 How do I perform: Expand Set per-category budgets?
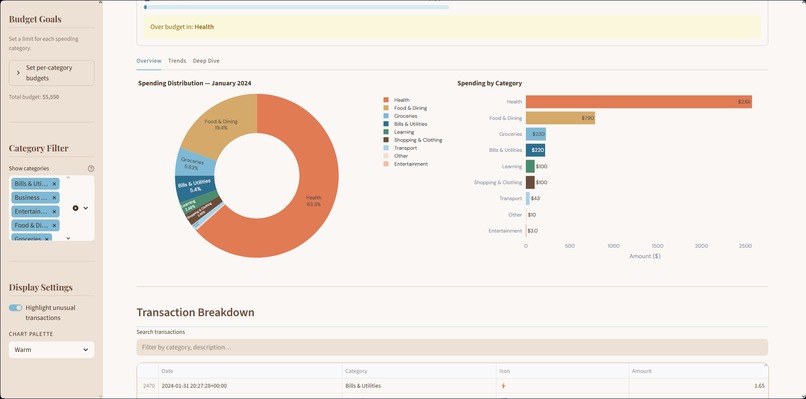point(51,73)
